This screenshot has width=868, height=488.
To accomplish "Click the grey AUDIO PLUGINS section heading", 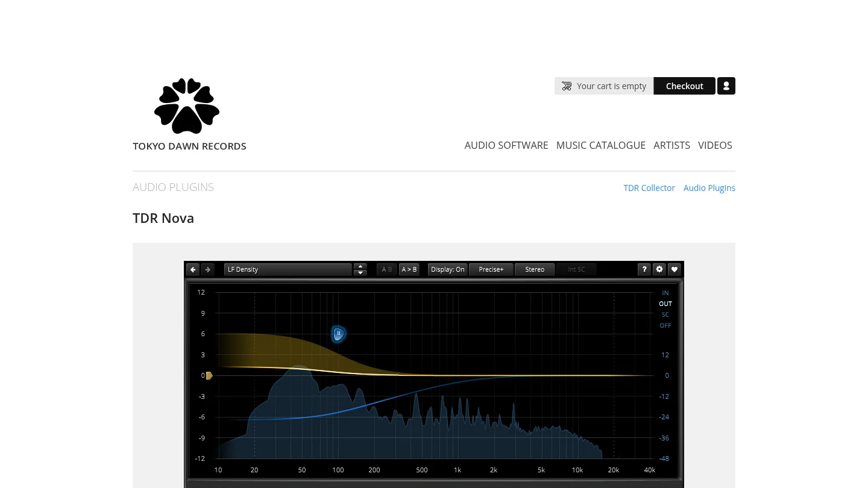I will (173, 187).
